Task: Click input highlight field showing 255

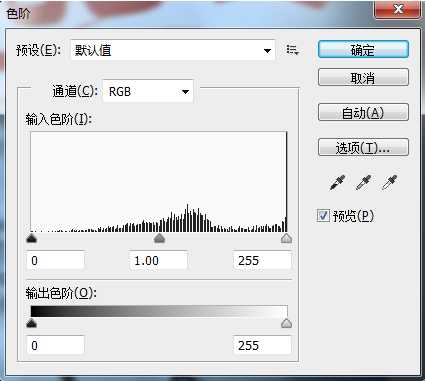Action: coord(262,260)
